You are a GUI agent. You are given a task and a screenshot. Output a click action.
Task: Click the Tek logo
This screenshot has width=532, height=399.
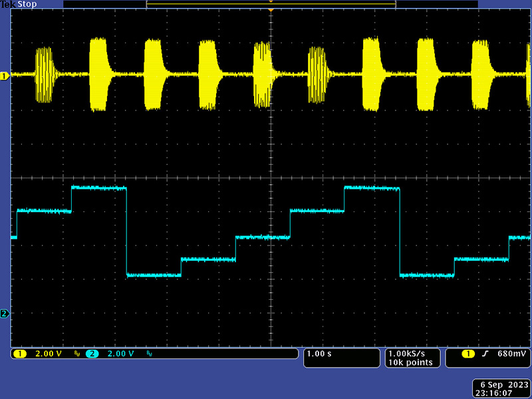7,4
